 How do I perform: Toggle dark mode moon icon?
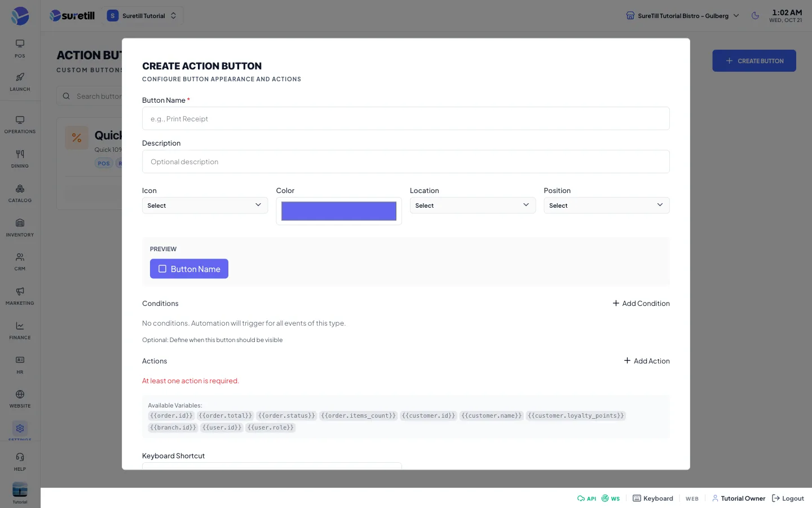pos(756,16)
